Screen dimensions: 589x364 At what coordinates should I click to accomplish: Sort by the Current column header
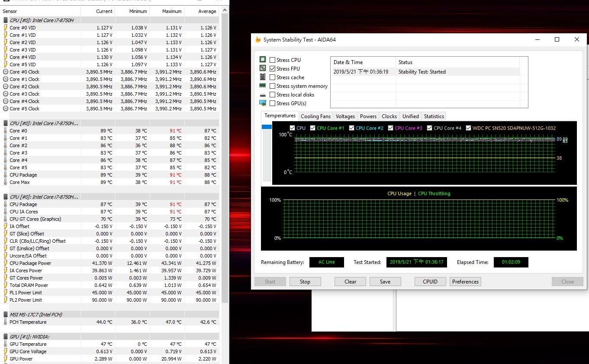tap(98, 11)
